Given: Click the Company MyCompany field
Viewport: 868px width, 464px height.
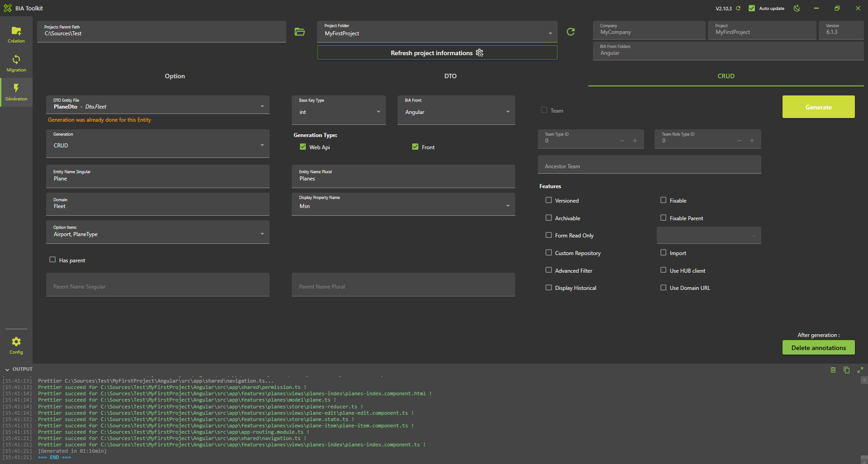Looking at the screenshot, I should point(649,30).
